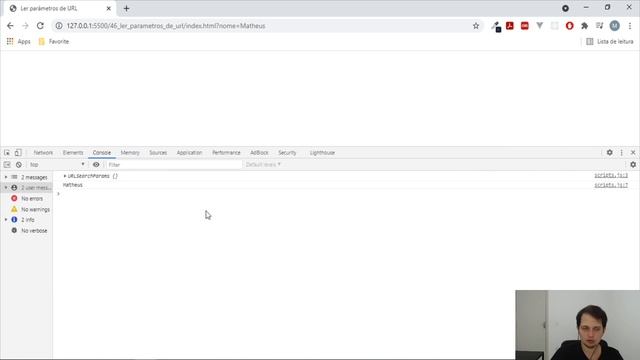Expand the URLSearchParams object
The image size is (640, 360).
[65, 176]
